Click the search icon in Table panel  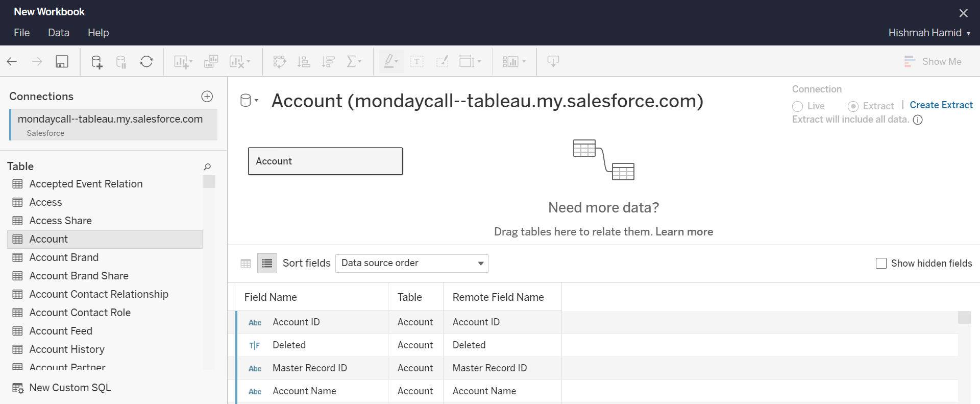207,167
